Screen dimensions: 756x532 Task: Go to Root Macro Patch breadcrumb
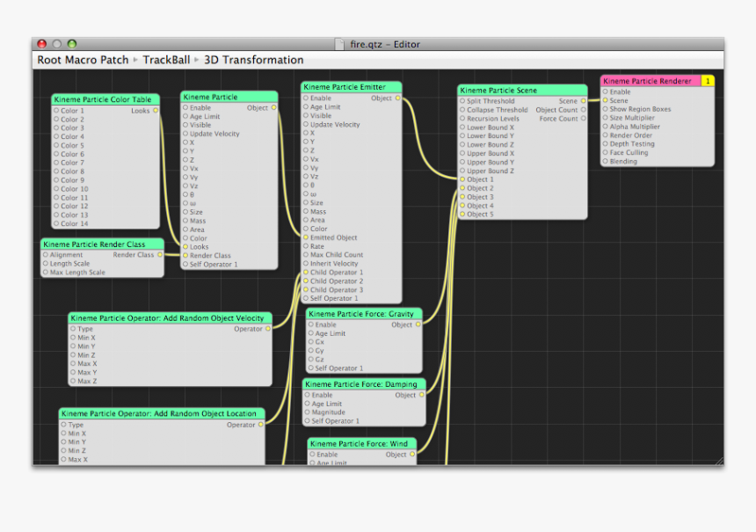[x=83, y=61]
